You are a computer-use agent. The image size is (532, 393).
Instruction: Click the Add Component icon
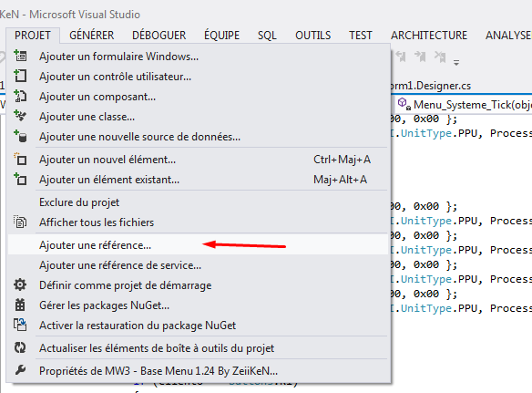[x=20, y=96]
